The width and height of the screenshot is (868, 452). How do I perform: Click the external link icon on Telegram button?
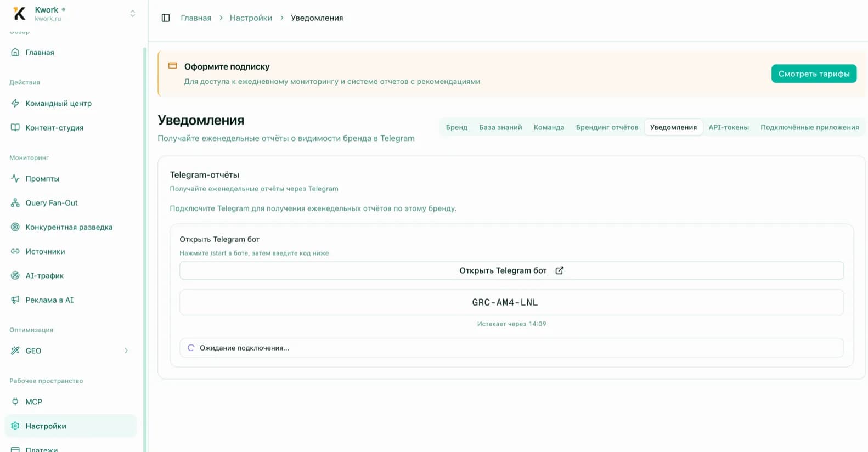tap(559, 270)
